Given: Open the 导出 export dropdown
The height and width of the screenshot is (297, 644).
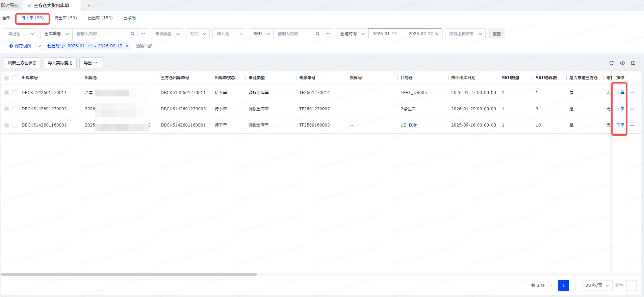Looking at the screenshot, I should point(91,63).
